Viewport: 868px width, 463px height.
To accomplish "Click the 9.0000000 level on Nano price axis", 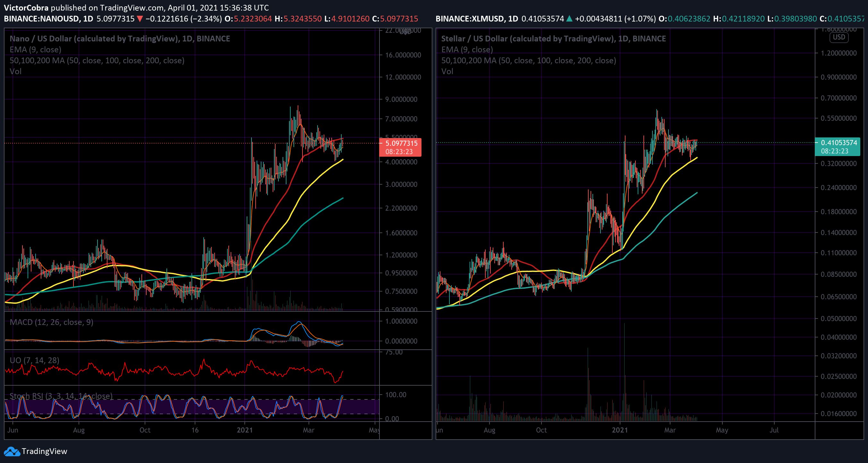I will [x=401, y=99].
